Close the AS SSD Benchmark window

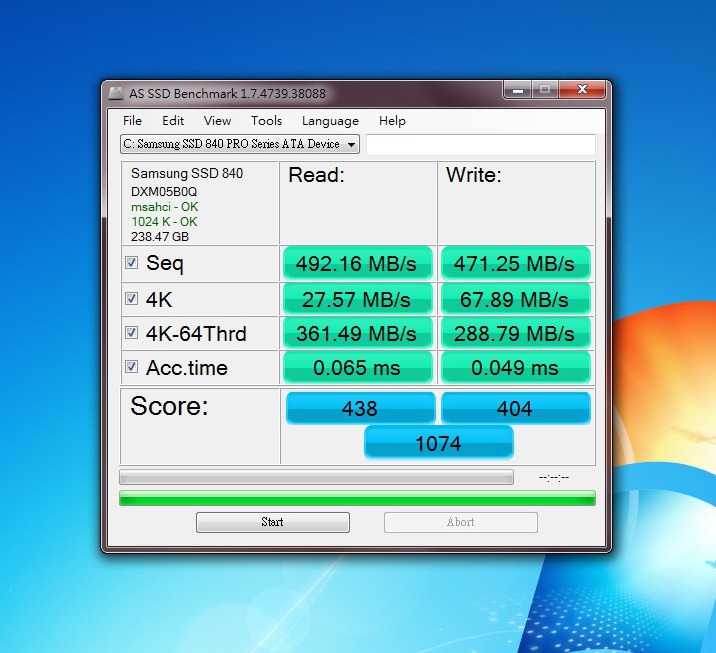click(582, 89)
